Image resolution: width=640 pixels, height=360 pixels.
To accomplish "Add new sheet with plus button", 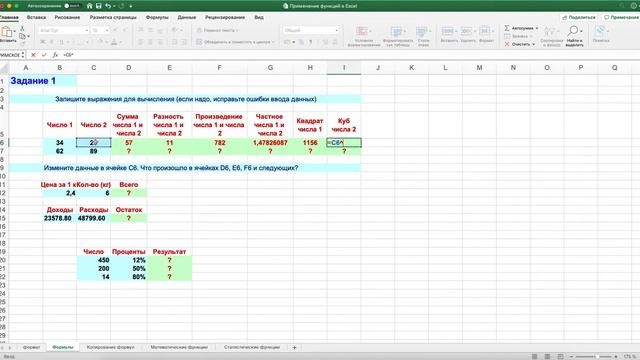I will [x=294, y=347].
